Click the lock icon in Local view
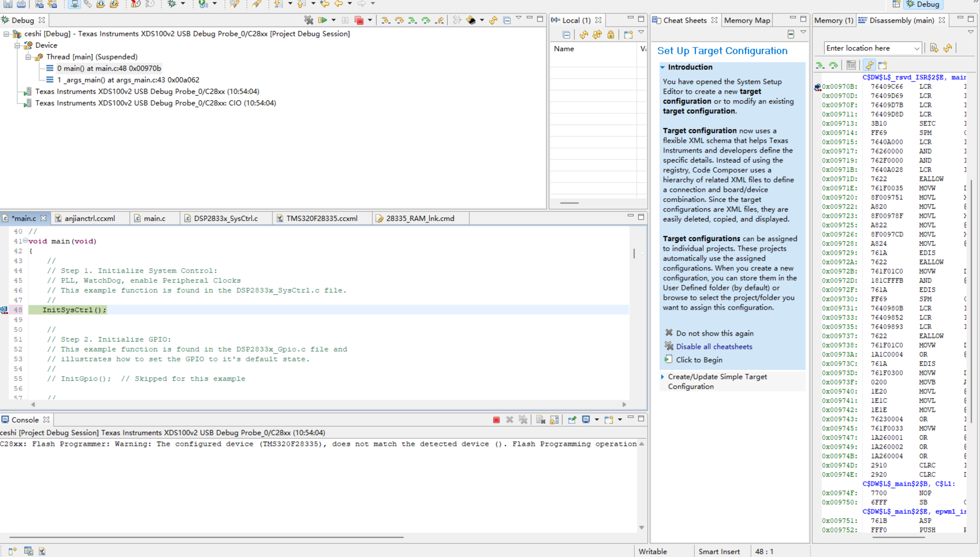 point(611,35)
